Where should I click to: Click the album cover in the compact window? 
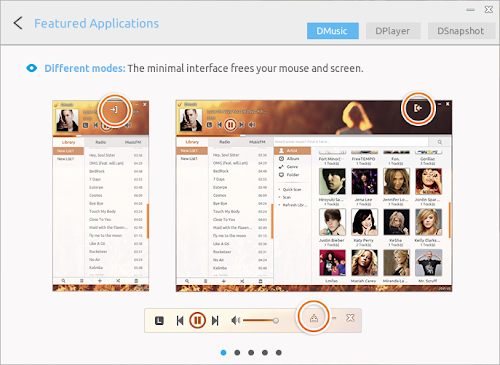point(67,120)
